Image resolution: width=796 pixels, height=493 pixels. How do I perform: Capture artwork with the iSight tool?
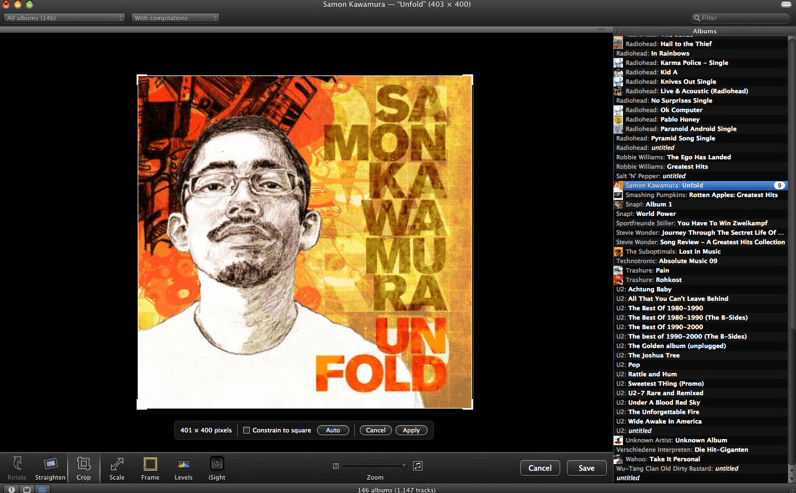[217, 468]
